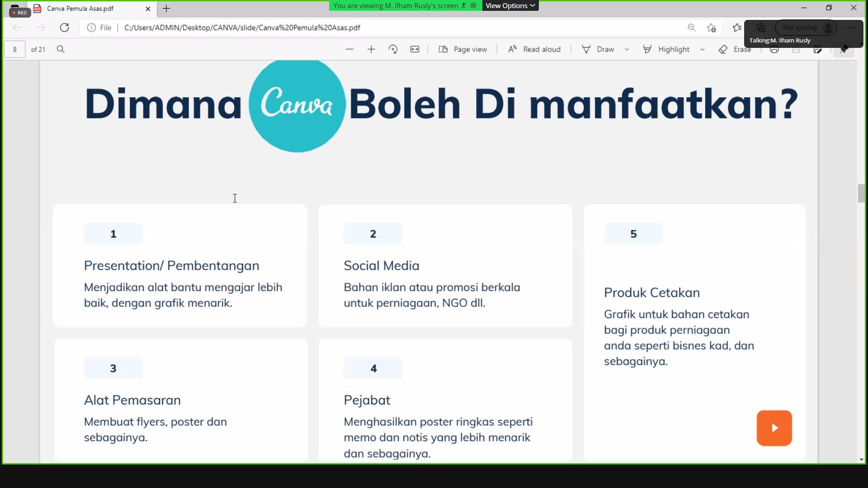Go forward in browser history
The height and width of the screenshot is (488, 868).
tap(41, 28)
